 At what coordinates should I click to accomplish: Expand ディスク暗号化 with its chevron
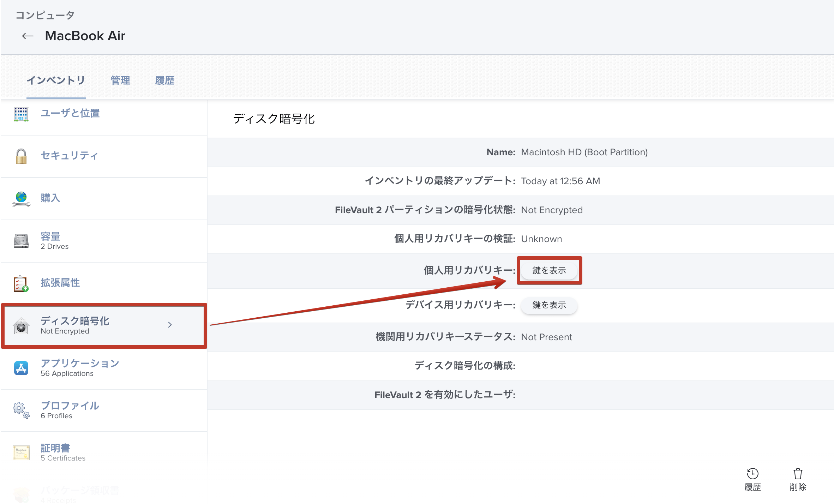(x=170, y=325)
